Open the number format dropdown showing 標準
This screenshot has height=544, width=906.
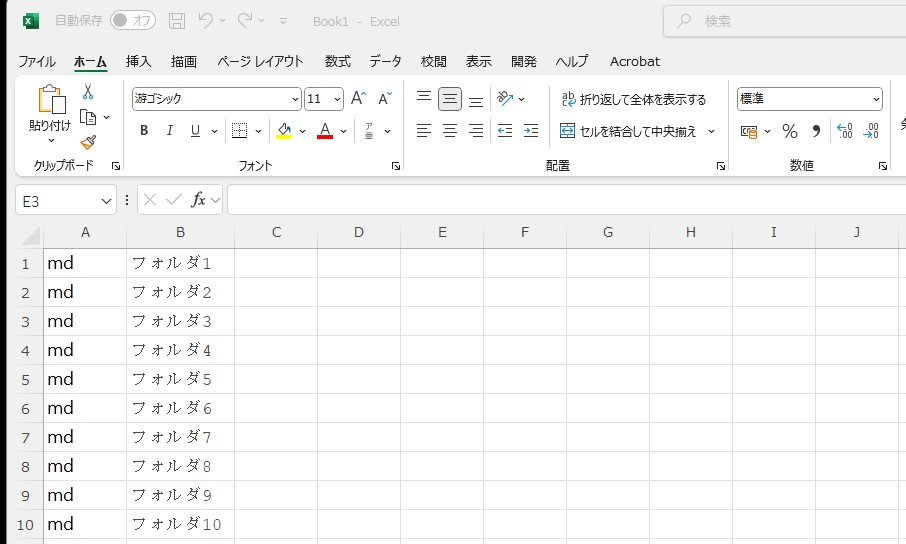876,99
